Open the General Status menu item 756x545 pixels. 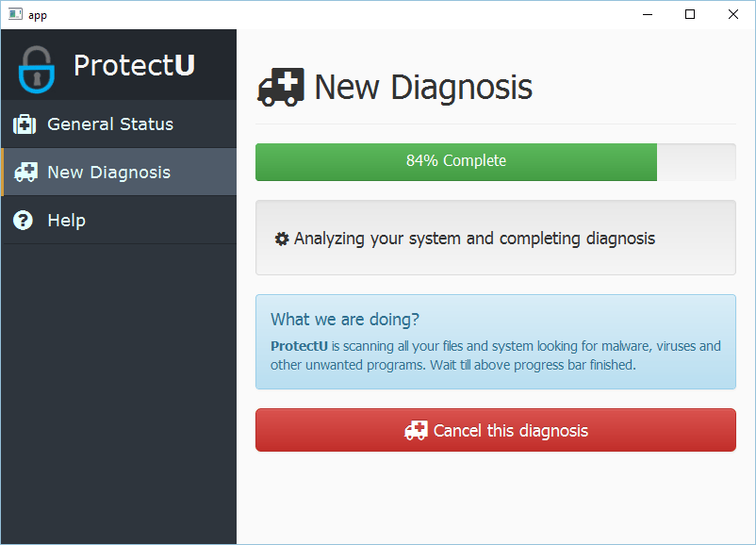pos(110,124)
